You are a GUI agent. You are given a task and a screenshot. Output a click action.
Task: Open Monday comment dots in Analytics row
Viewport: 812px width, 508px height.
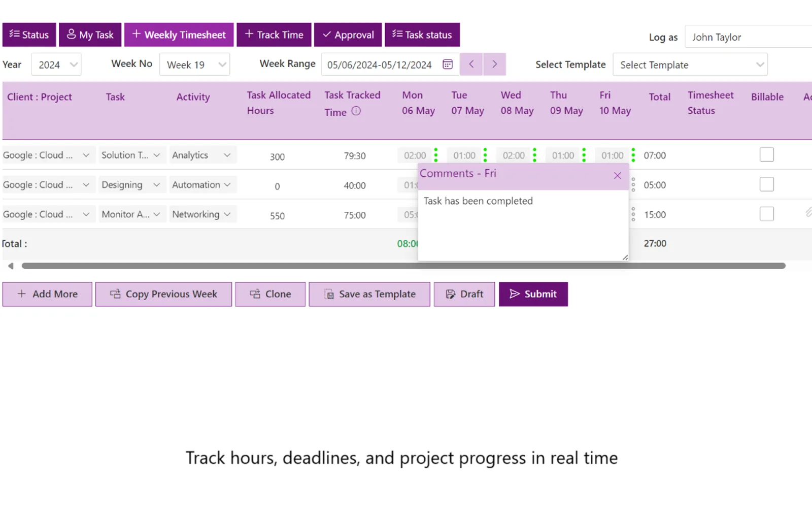pos(436,155)
